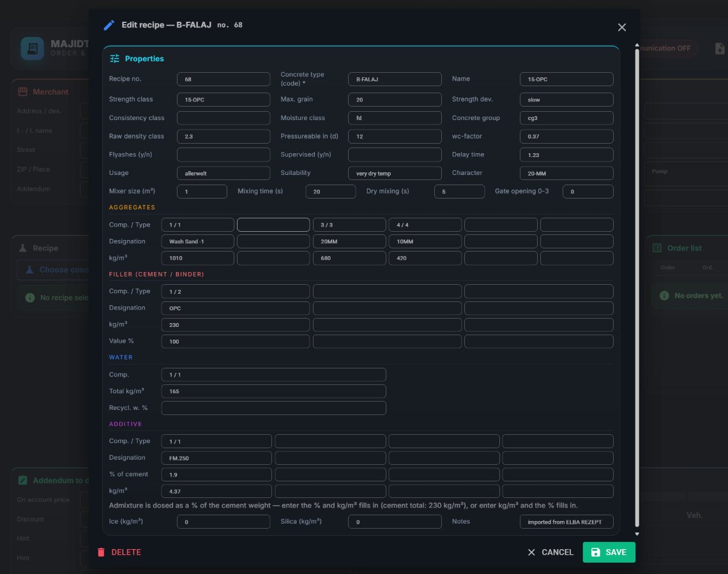Click the dialog scrollbar down arrow

(637, 534)
